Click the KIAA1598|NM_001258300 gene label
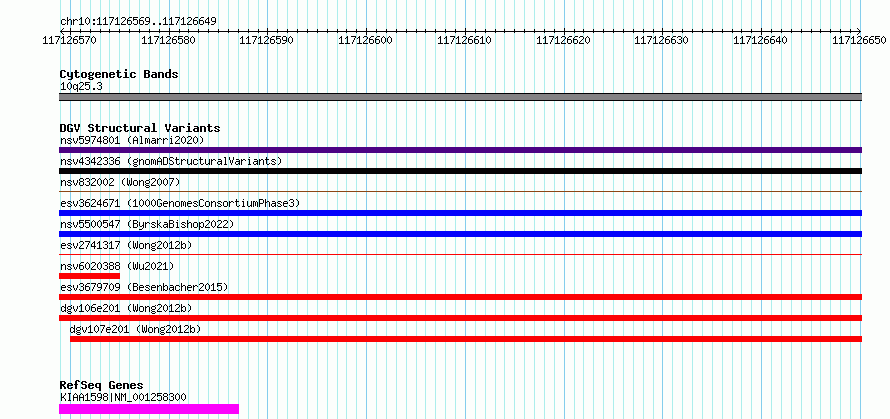 pyautogui.click(x=123, y=397)
